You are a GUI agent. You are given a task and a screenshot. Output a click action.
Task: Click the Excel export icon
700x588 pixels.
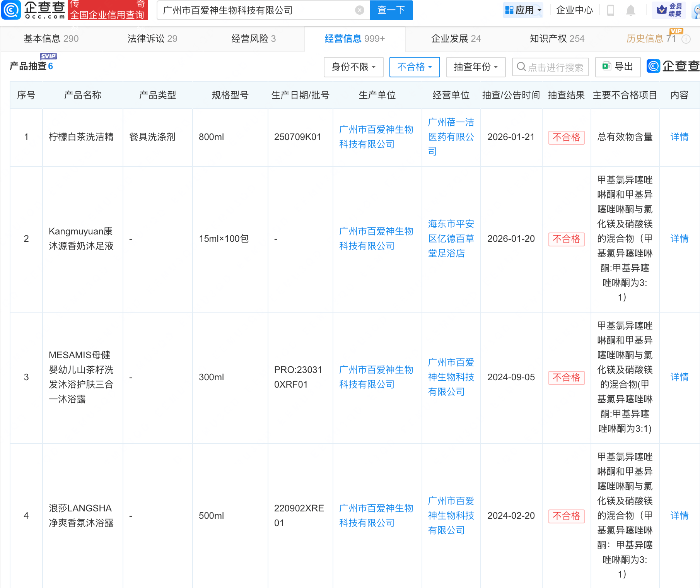coord(606,67)
